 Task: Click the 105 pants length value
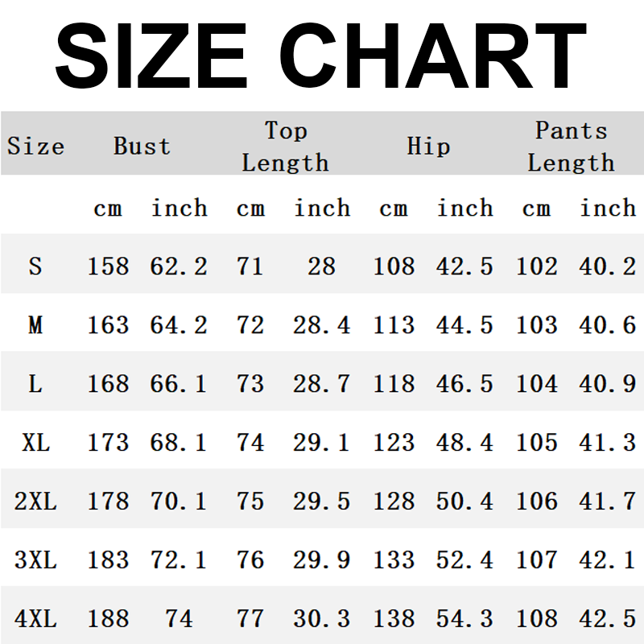537,442
